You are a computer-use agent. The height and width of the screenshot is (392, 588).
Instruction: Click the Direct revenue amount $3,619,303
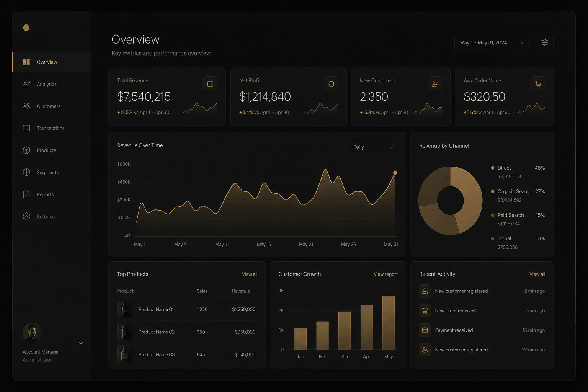coord(509,176)
